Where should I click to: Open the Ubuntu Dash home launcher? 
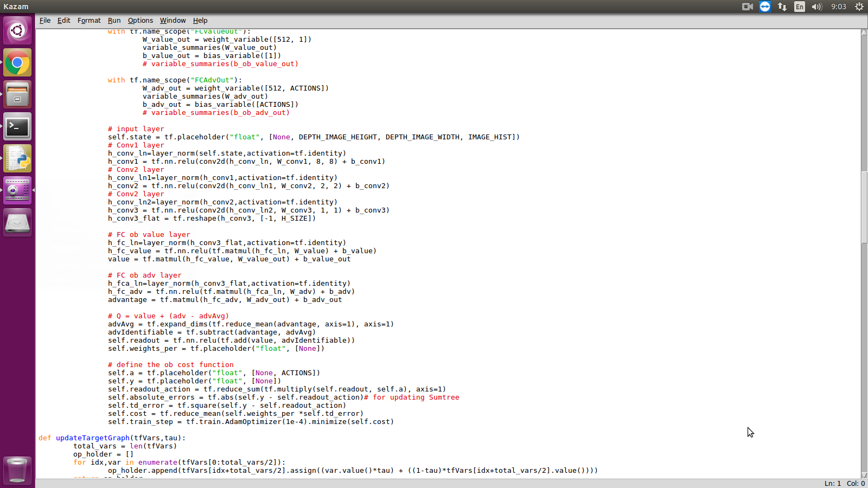[17, 30]
